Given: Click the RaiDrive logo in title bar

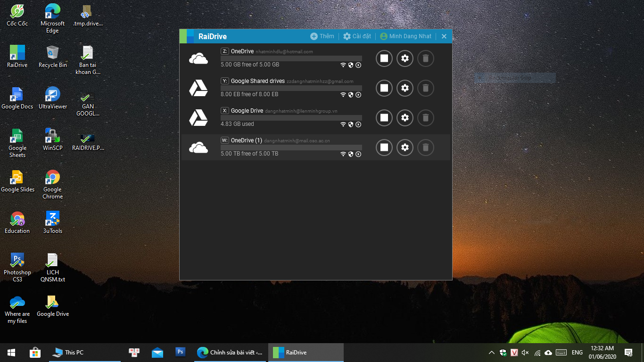Looking at the screenshot, I should pos(187,36).
